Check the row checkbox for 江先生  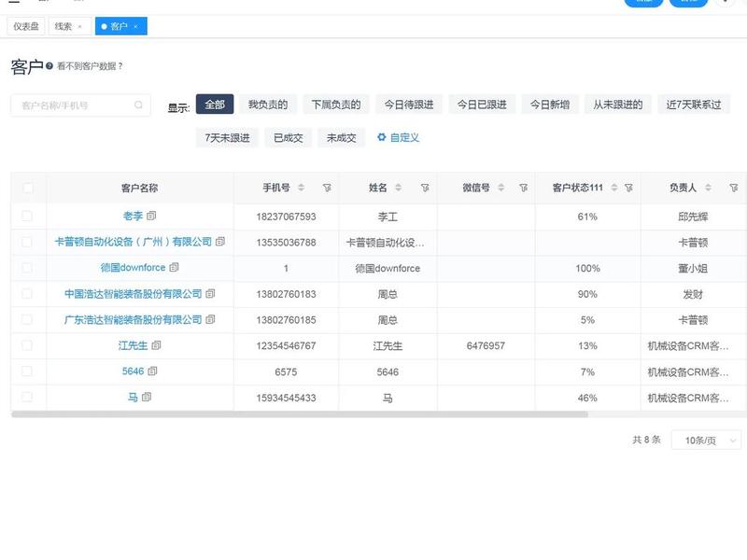click(x=27, y=344)
